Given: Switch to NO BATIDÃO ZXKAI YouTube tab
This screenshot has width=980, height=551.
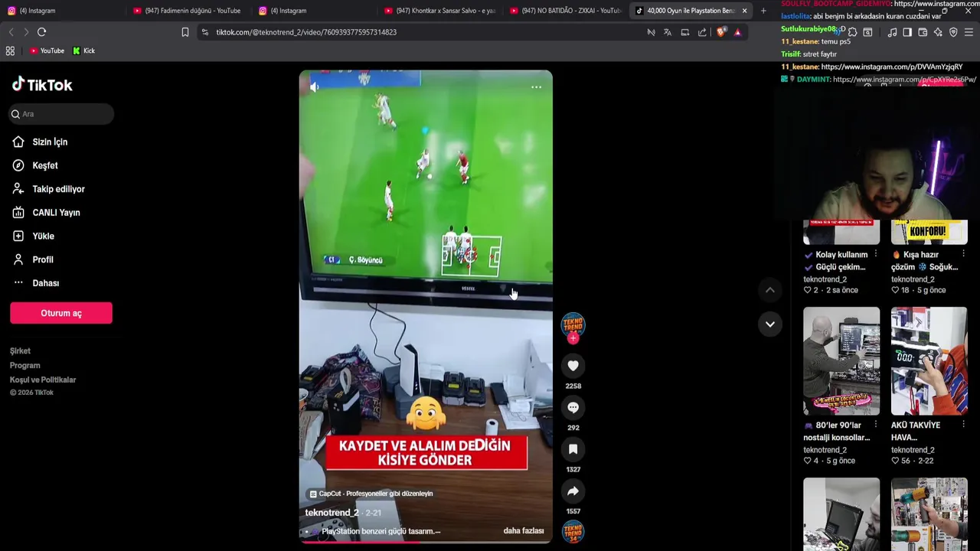Looking at the screenshot, I should (566, 11).
